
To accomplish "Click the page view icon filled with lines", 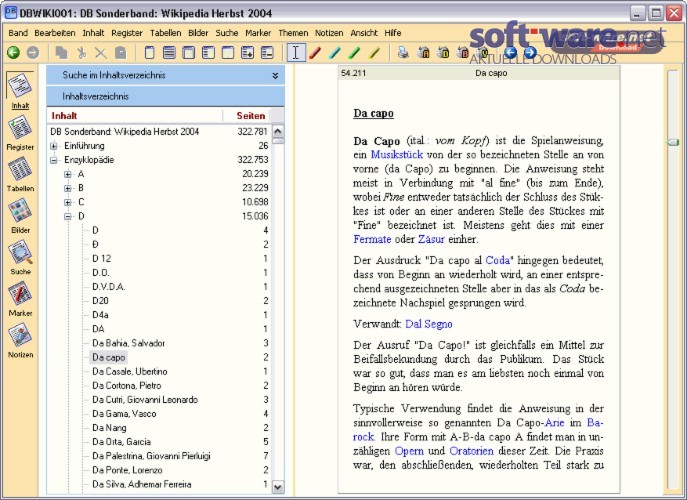I will point(169,53).
